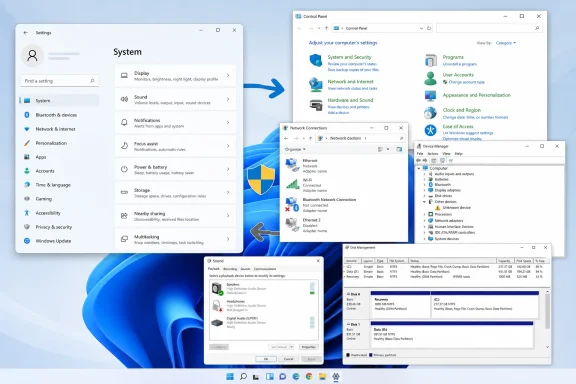Open Edge browser from the taskbar
Viewport: 576px width, 384px height.
coord(296,376)
